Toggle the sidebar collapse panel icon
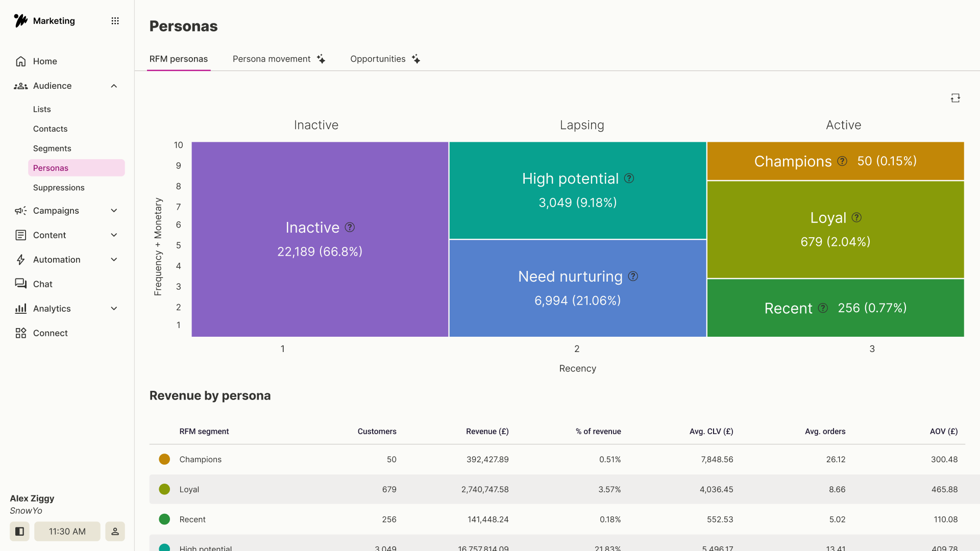The image size is (980, 551). pyautogui.click(x=19, y=532)
